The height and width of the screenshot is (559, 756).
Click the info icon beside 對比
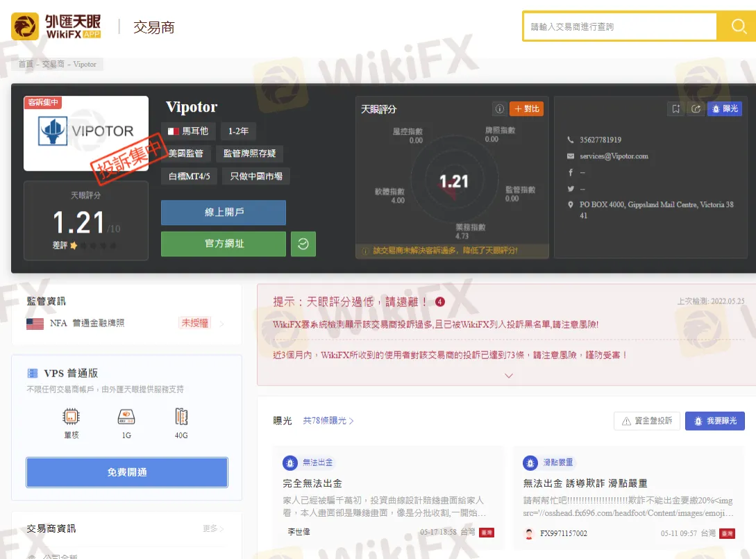coord(499,109)
